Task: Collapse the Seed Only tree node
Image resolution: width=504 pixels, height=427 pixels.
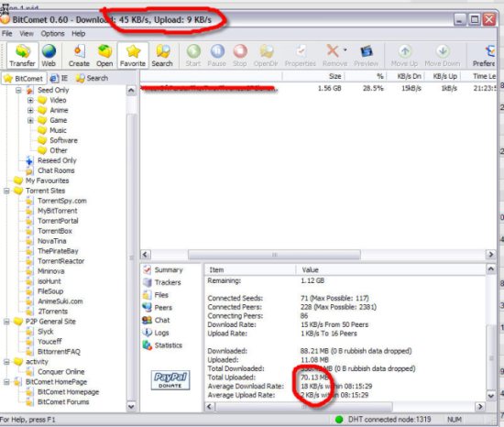Action: tap(18, 91)
